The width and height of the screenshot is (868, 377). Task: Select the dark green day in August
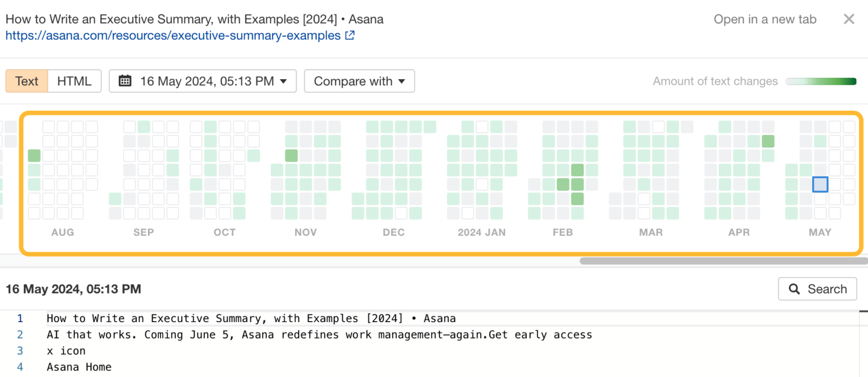tap(34, 155)
